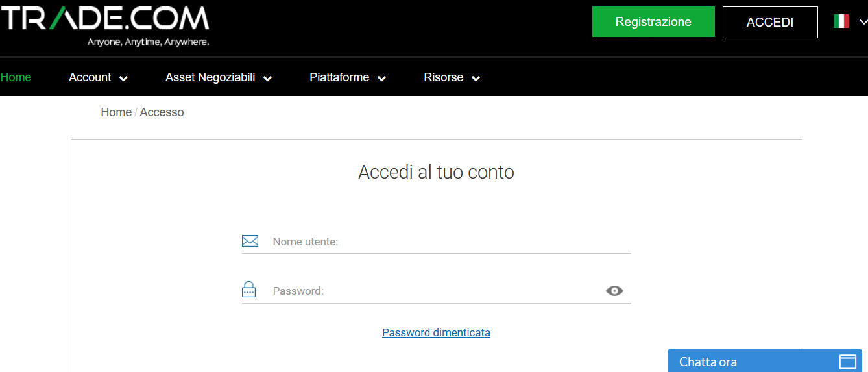Click the TRADE.COM logo
This screenshot has height=372, width=868.
pyautogui.click(x=104, y=26)
